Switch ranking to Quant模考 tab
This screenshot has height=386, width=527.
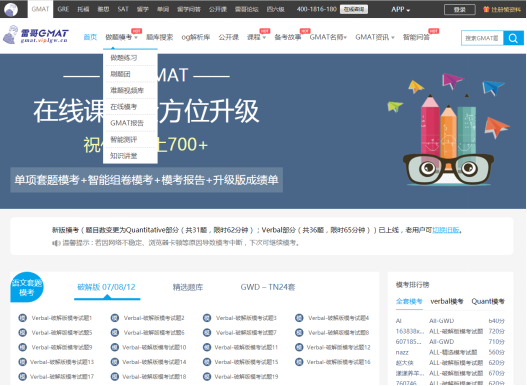pyautogui.click(x=488, y=301)
